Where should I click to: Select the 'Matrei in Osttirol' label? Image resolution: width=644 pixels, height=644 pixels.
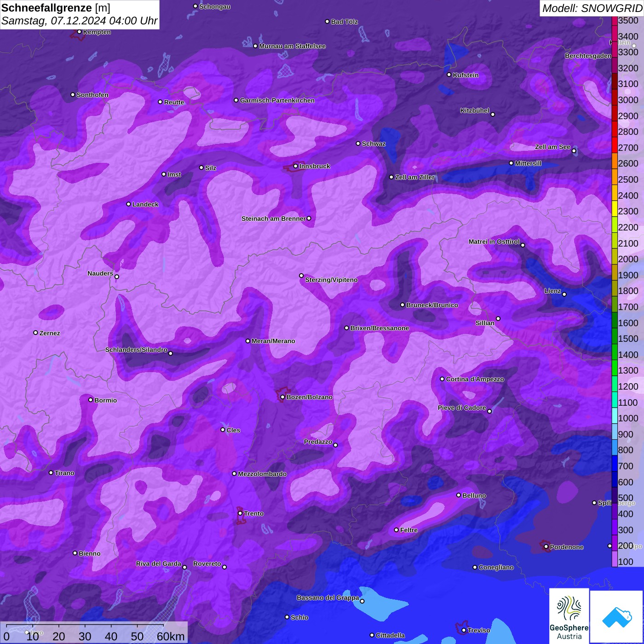(x=494, y=241)
